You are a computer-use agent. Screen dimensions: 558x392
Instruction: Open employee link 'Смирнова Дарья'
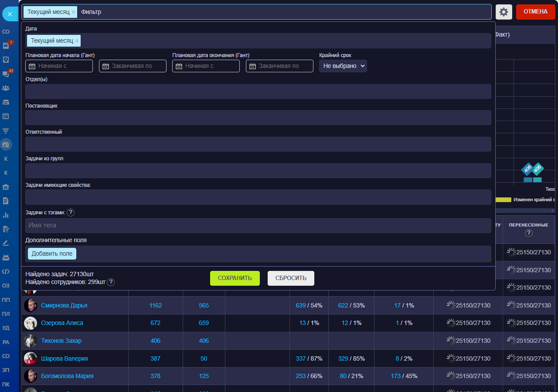tap(64, 305)
